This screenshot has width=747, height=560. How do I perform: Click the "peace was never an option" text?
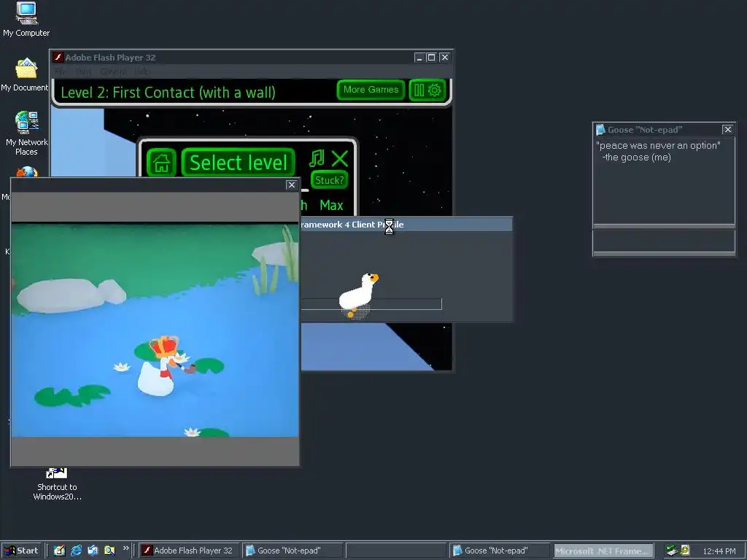658,146
